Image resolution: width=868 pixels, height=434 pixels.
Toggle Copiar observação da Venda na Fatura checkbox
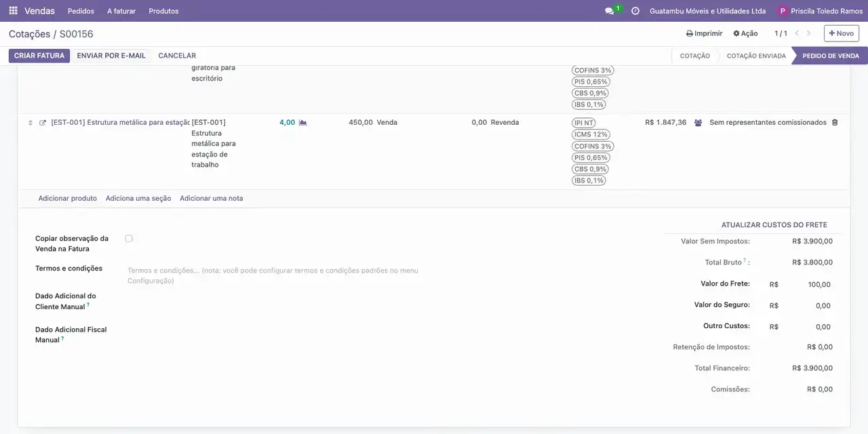click(x=129, y=239)
